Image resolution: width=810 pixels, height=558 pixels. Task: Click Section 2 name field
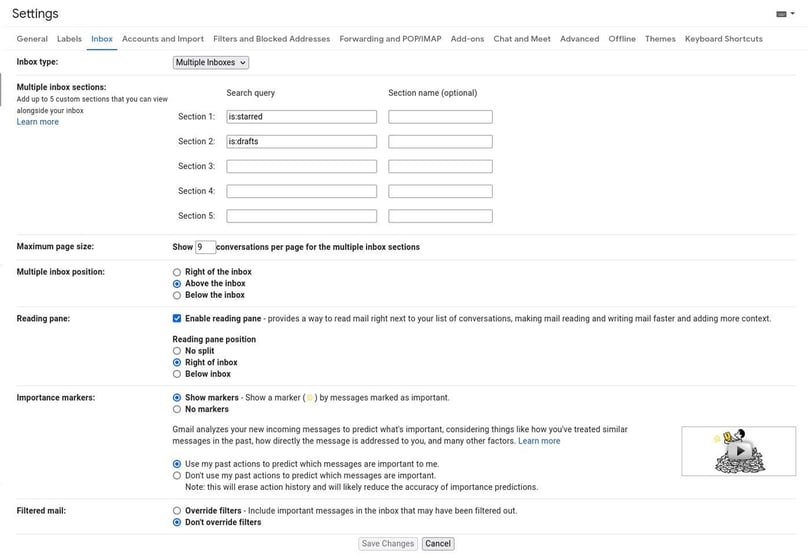[441, 142]
